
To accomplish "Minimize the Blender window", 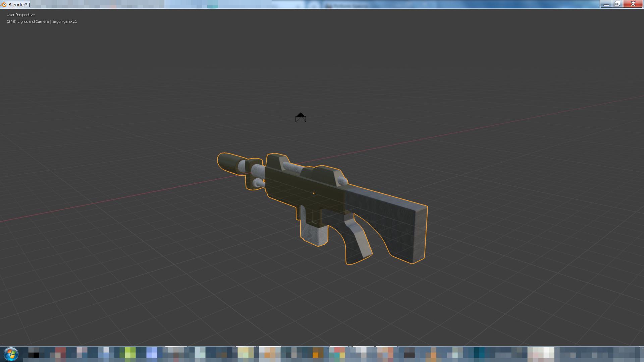I will [606, 4].
